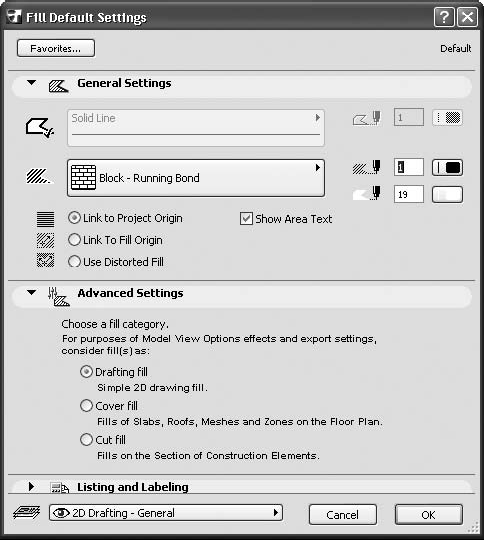Click the fill background pen icon
The width and height of the screenshot is (484, 540).
(367, 193)
